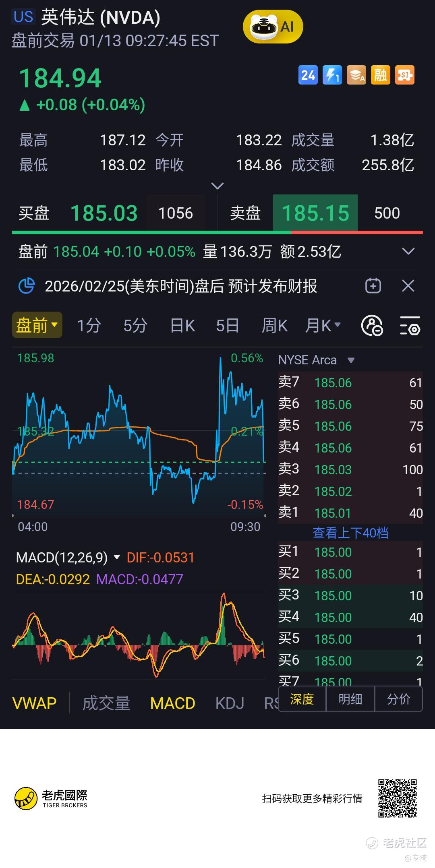Tap the blue earnings pie chart icon

[x=27, y=286]
